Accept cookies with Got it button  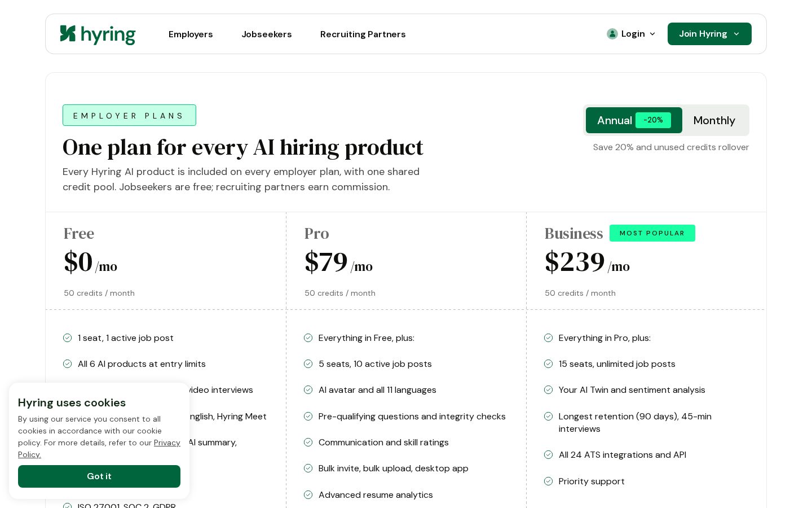click(99, 476)
